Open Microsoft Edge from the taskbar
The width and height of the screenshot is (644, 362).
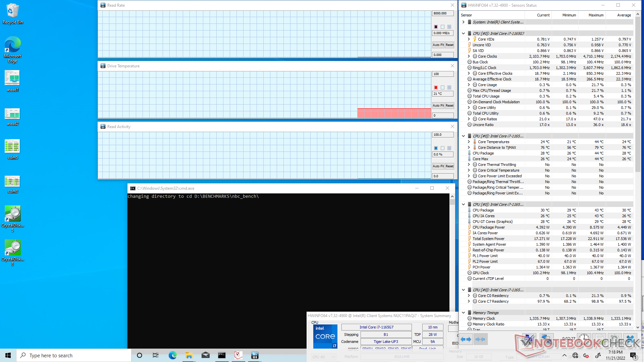[172, 355]
